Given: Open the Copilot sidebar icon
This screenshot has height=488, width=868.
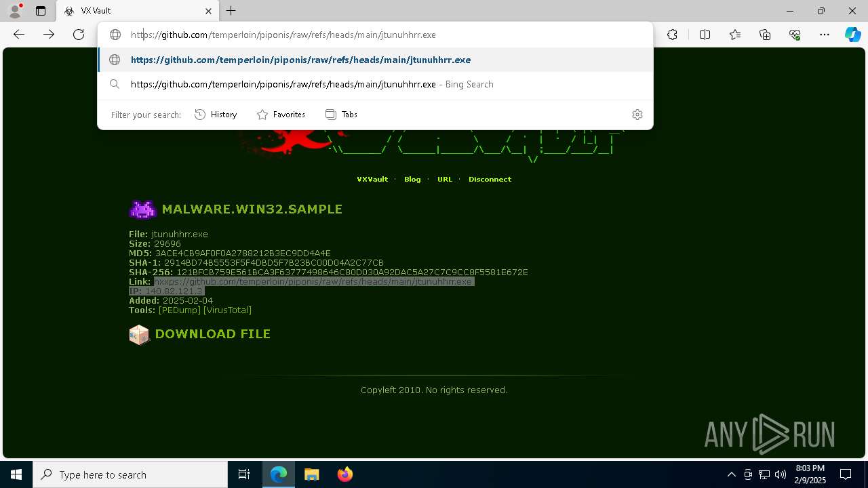Looking at the screenshot, I should click(x=852, y=35).
